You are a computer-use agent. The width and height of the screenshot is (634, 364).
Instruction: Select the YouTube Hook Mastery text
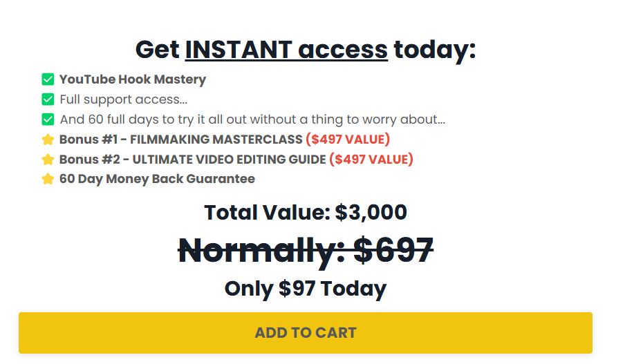point(133,79)
